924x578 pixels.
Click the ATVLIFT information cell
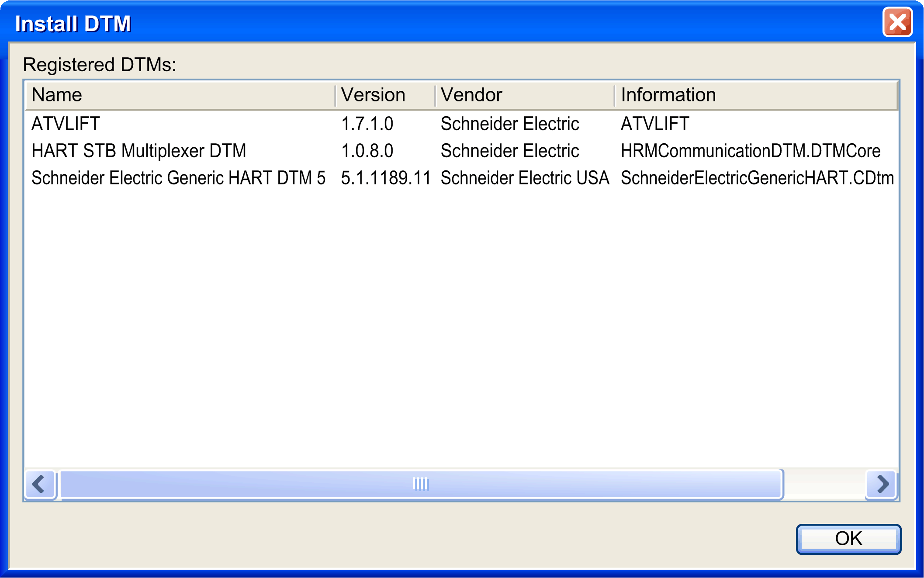pos(654,124)
